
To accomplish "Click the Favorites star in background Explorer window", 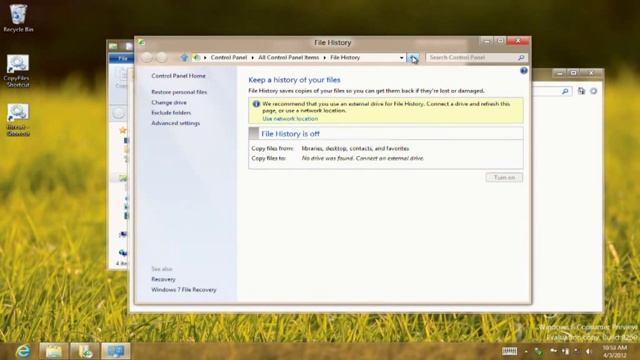I will coord(122,130).
